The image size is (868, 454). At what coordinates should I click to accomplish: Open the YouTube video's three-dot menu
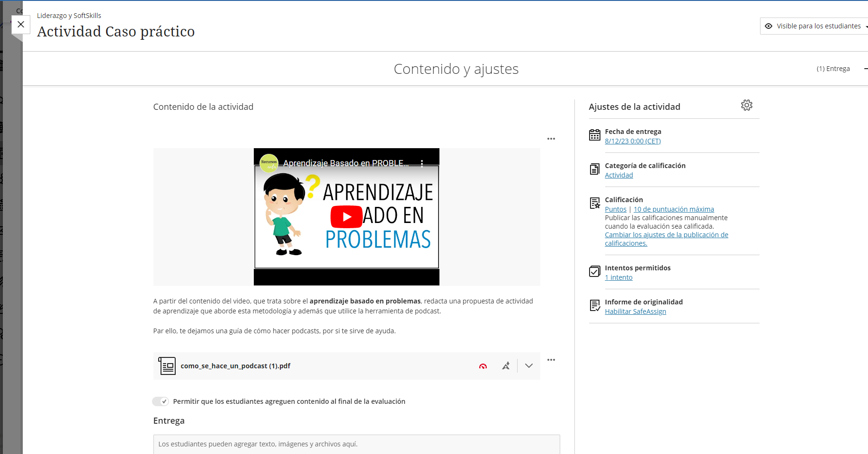(x=422, y=163)
